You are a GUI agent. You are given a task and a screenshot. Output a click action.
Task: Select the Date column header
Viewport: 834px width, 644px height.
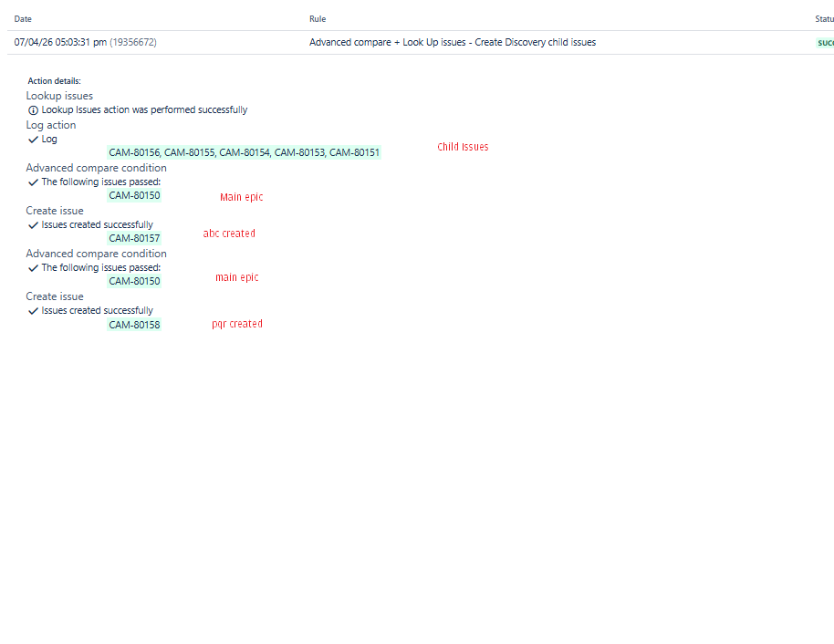(x=23, y=18)
